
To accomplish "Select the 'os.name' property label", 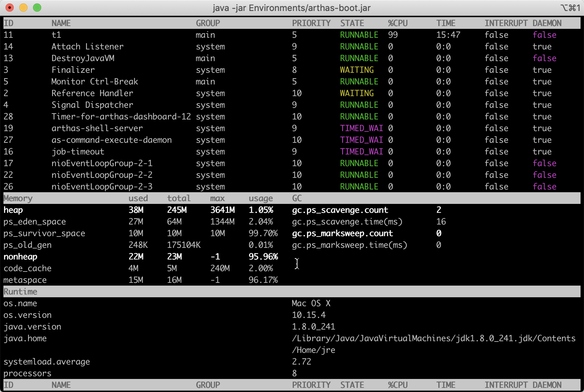I will (x=20, y=303).
